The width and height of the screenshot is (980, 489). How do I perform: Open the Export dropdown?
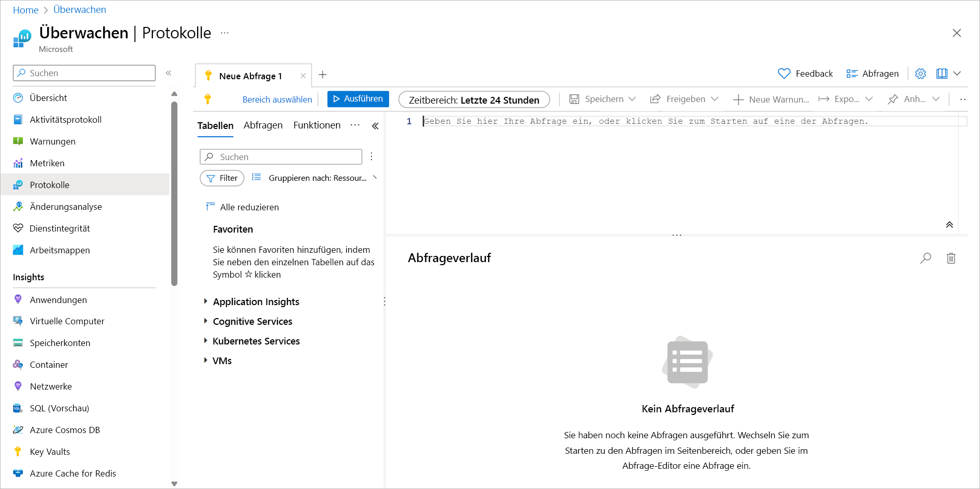coord(846,99)
